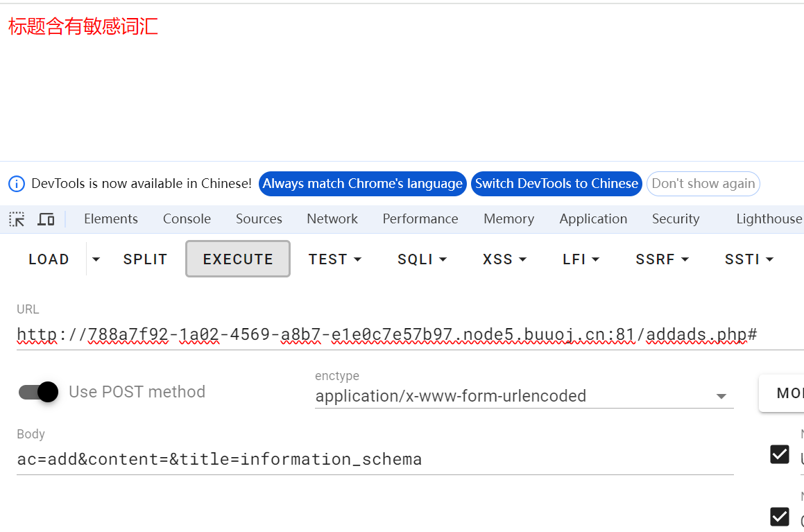This screenshot has width=804, height=532.
Task: Uncheck the upper checkbox beside Body
Action: click(780, 454)
